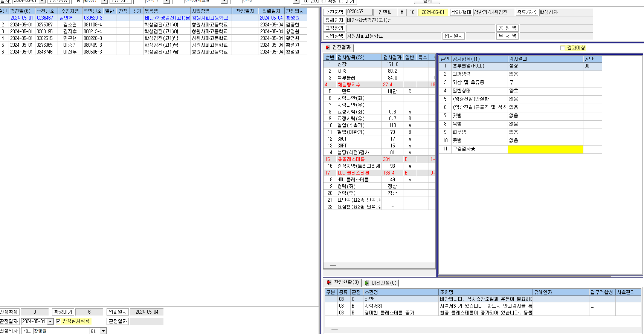Image resolution: width=644 pixels, height=334 pixels.
Task: Click the 총콜레스테롤 exam item row
Action: 379,159
